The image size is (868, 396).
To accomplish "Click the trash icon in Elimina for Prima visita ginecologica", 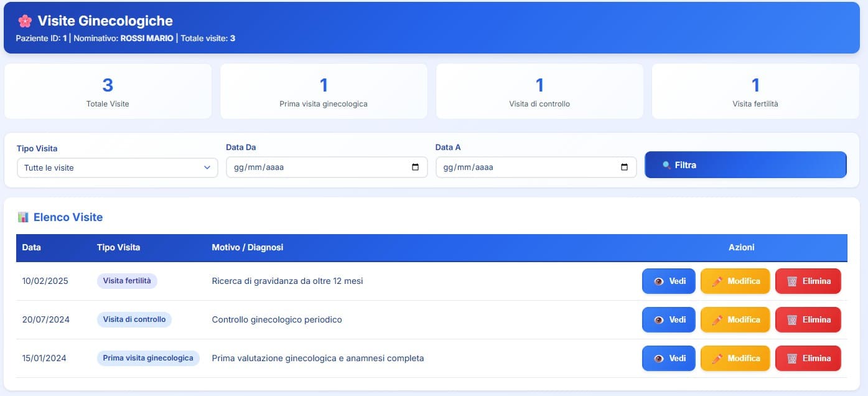I will click(x=793, y=358).
